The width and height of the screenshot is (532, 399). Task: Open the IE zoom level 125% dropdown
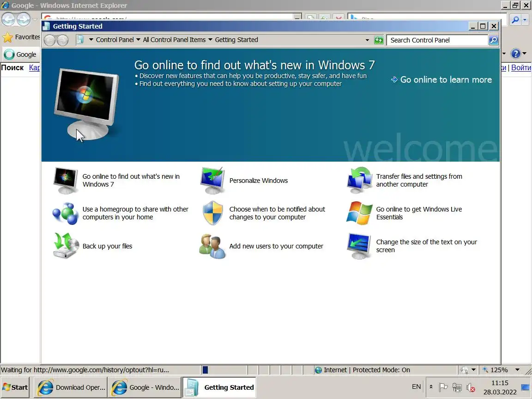(x=517, y=370)
